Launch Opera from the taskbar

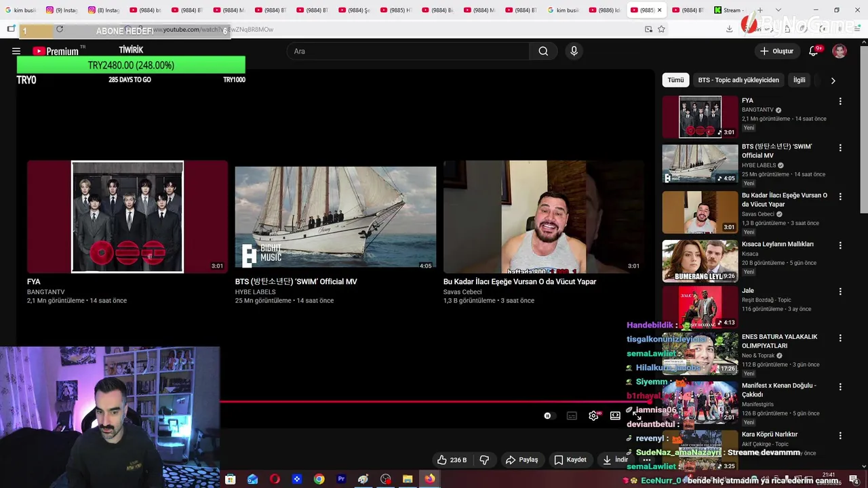point(275,479)
